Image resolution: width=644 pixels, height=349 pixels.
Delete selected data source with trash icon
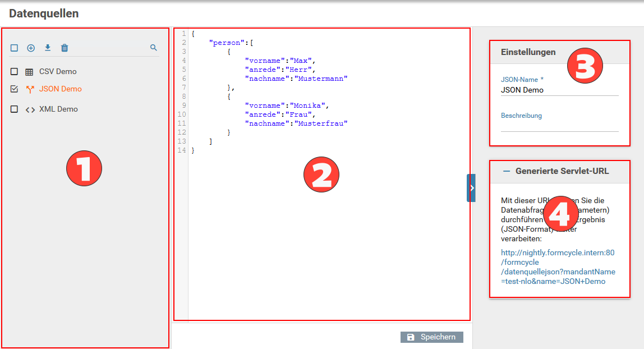pos(65,48)
